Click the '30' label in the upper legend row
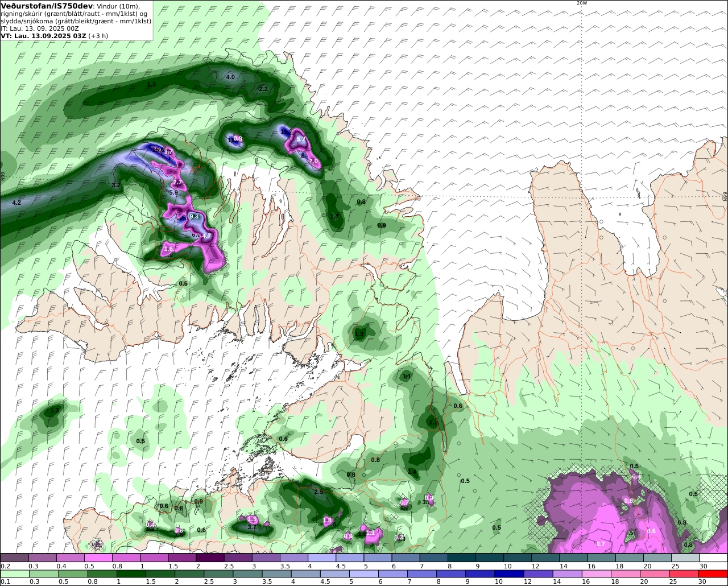Image resolution: width=728 pixels, height=586 pixels. coord(703,566)
